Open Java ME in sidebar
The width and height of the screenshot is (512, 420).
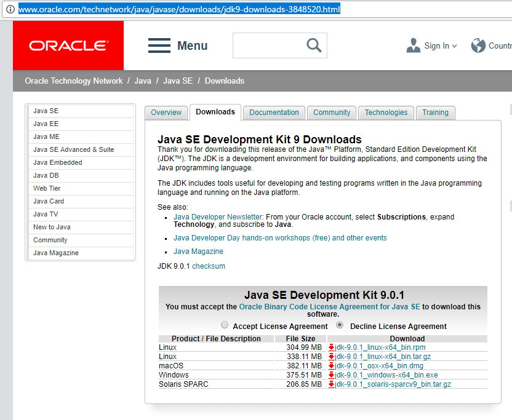[x=81, y=137]
